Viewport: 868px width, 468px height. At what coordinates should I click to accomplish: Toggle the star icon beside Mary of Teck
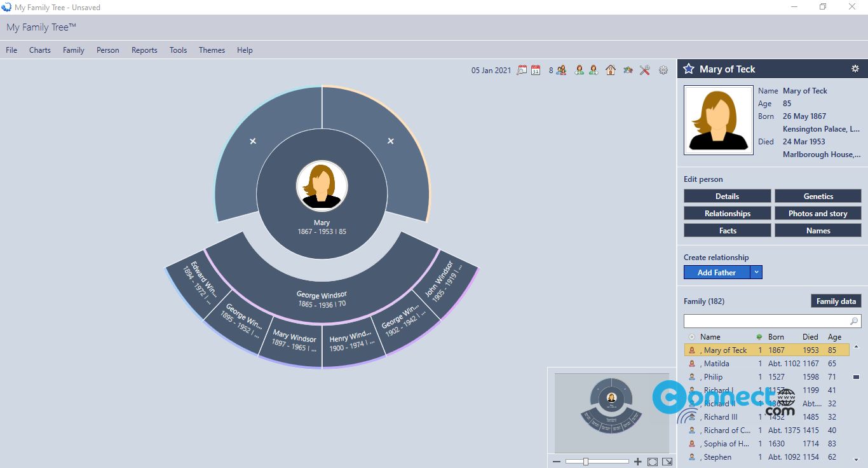pyautogui.click(x=689, y=69)
